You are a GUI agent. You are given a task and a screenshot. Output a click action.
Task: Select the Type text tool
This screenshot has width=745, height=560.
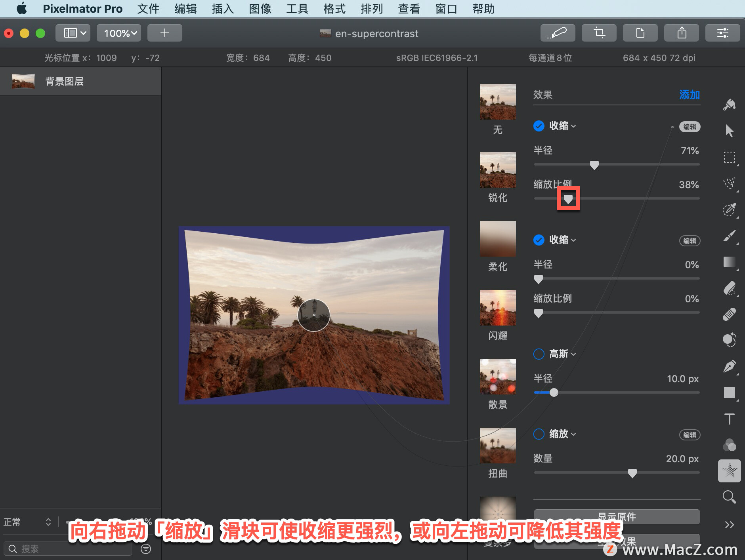(729, 419)
